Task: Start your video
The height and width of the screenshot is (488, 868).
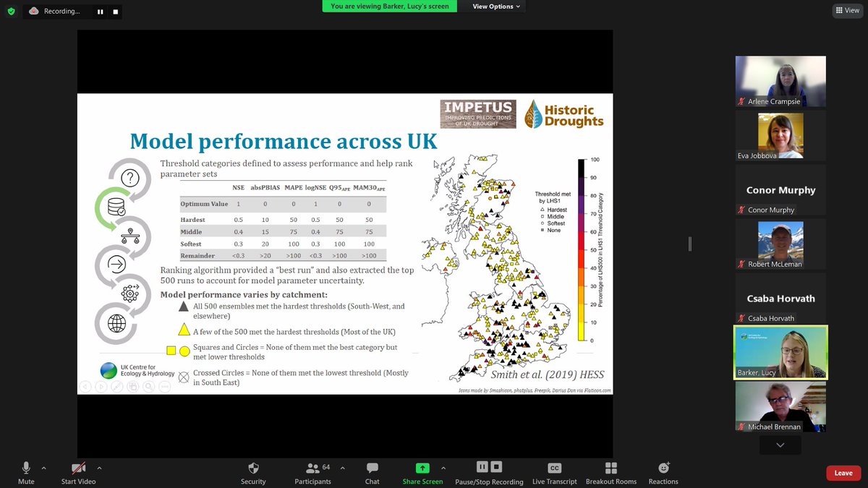Action: click(x=77, y=471)
